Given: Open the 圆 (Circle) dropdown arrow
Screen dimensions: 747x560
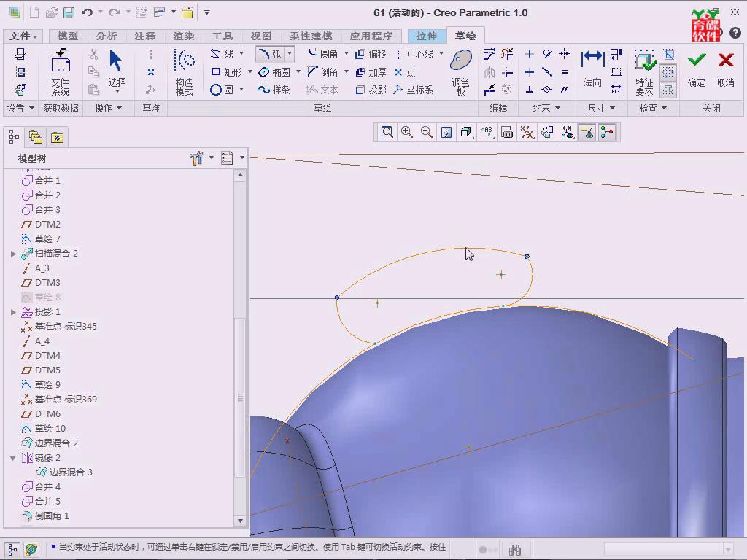Looking at the screenshot, I should click(x=241, y=89).
